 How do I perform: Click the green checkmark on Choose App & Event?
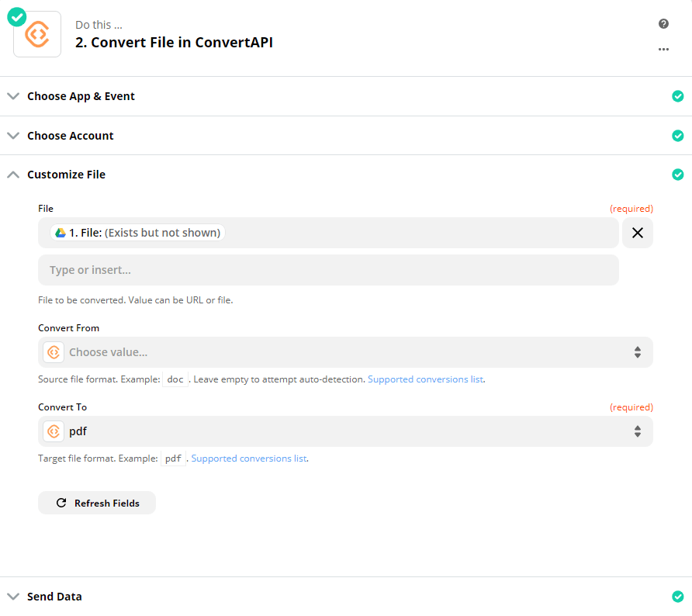[x=677, y=96]
